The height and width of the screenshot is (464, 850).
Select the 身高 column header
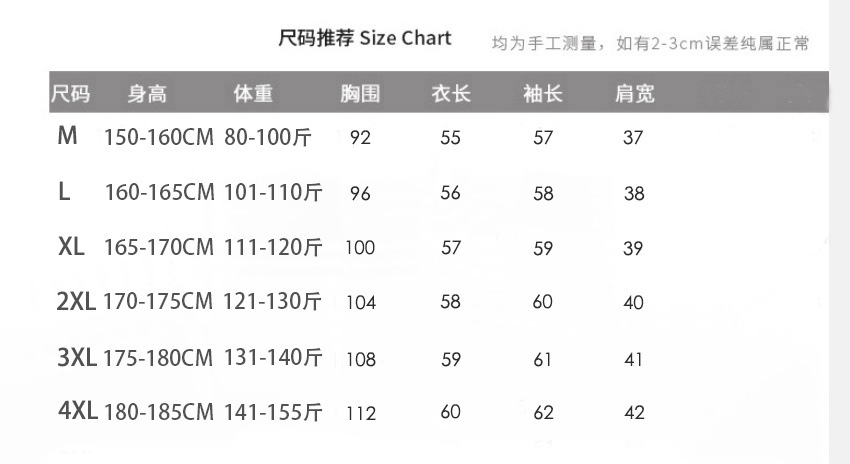tap(147, 94)
